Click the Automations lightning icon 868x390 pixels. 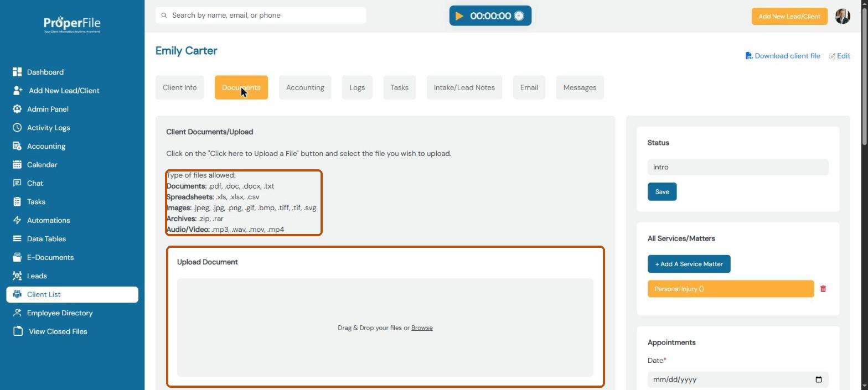(x=17, y=220)
